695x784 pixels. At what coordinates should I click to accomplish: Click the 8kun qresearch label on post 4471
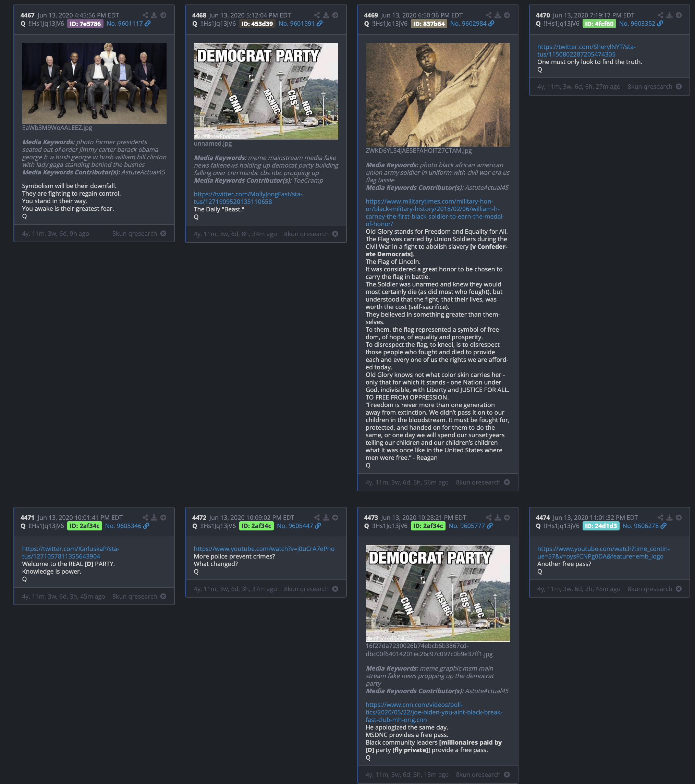coord(135,597)
